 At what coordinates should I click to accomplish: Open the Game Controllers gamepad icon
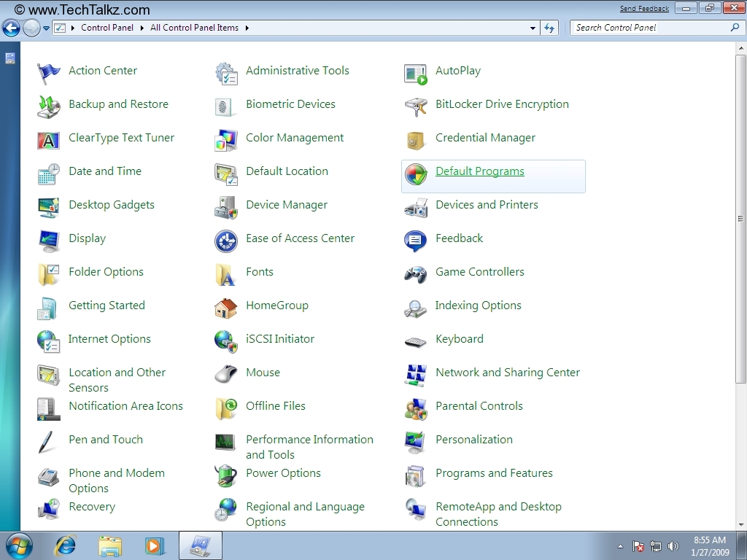[415, 275]
